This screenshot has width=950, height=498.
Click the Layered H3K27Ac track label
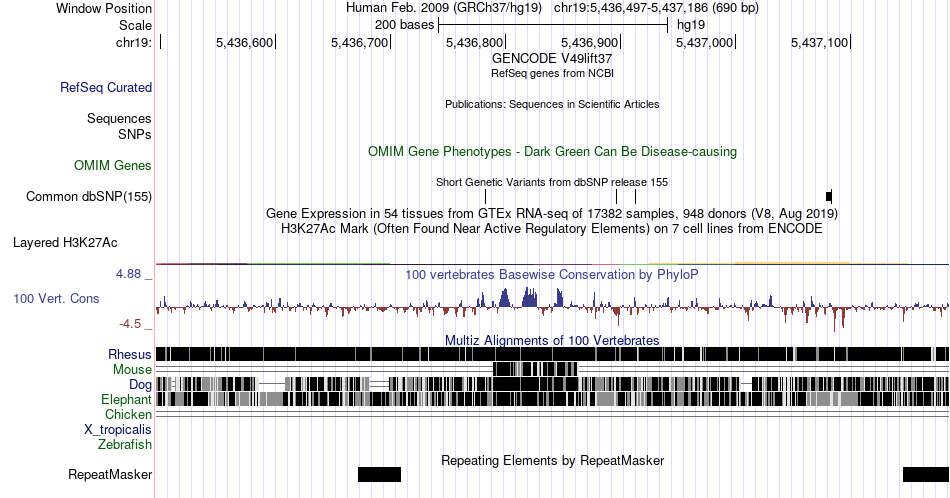[65, 242]
